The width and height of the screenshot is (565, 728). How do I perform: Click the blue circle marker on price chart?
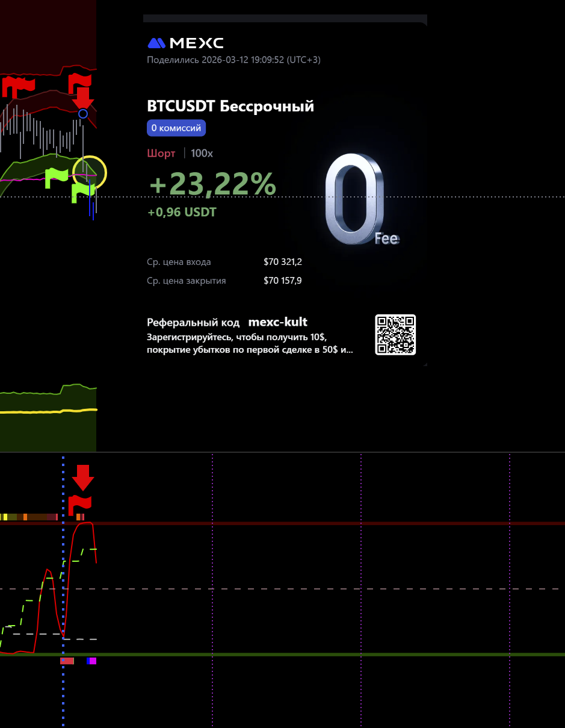(x=83, y=114)
